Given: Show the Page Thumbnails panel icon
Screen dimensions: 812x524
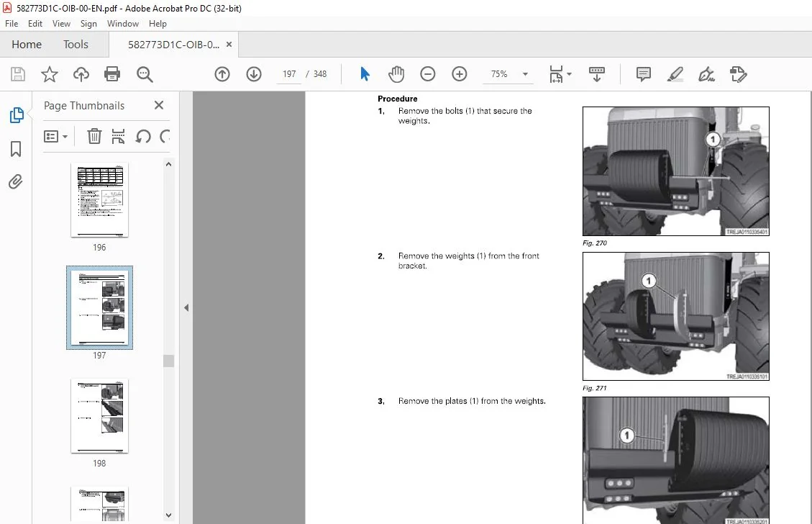Looking at the screenshot, I should (x=16, y=115).
